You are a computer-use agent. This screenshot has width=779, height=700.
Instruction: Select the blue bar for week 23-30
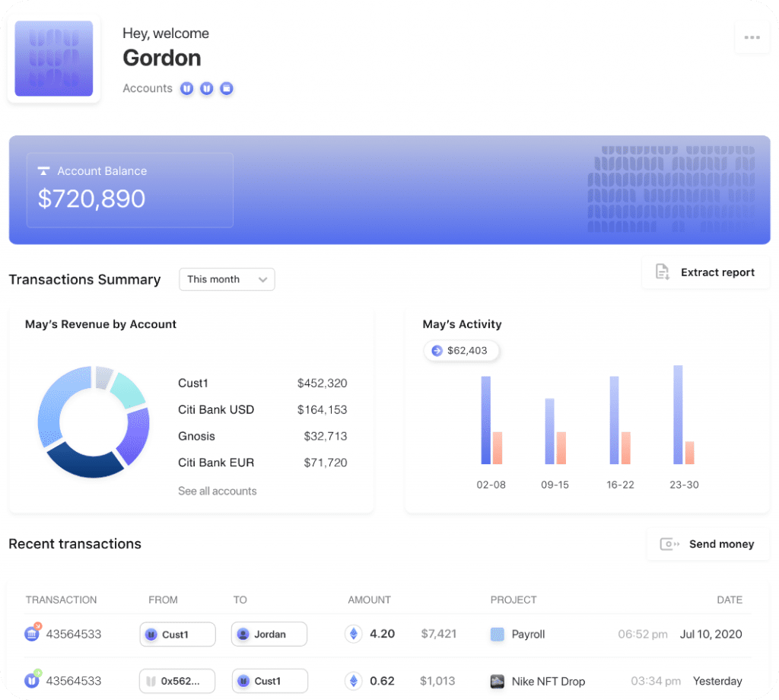[x=678, y=415]
